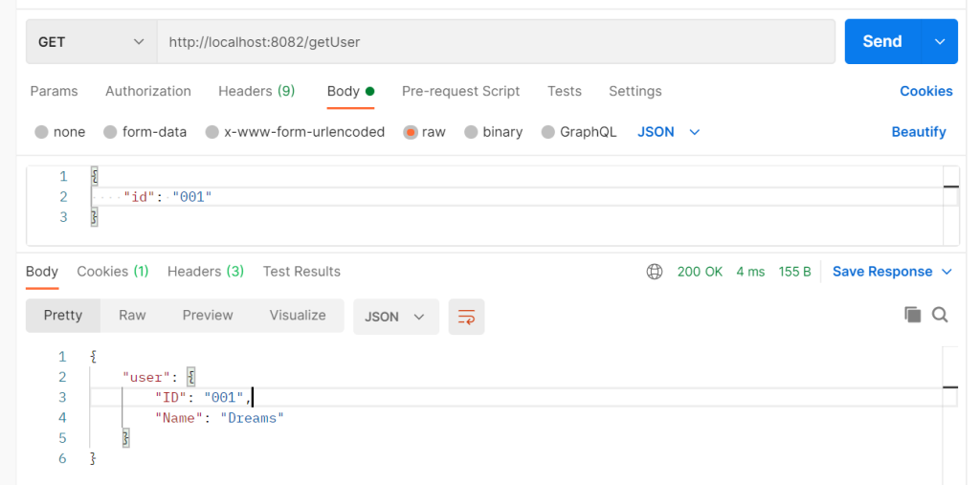The height and width of the screenshot is (485, 980).
Task: Click the request URL input field
Action: click(x=495, y=42)
